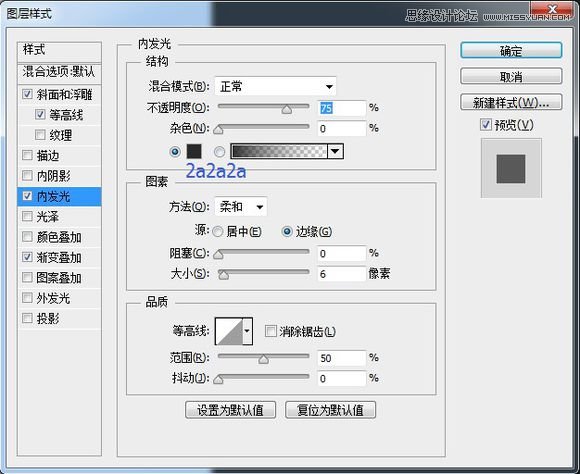Click the 杂色 value field
Image resolution: width=580 pixels, height=474 pixels.
[341, 128]
